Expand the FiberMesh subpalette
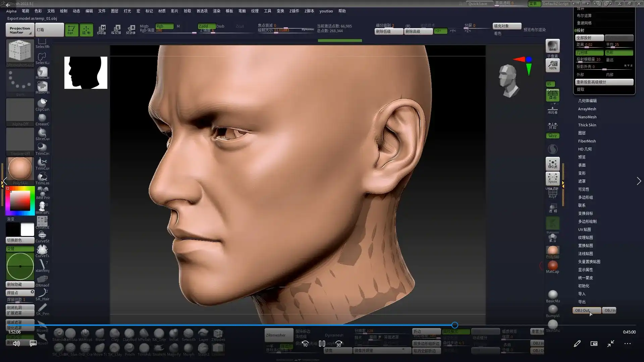The height and width of the screenshot is (362, 644). [x=587, y=141]
